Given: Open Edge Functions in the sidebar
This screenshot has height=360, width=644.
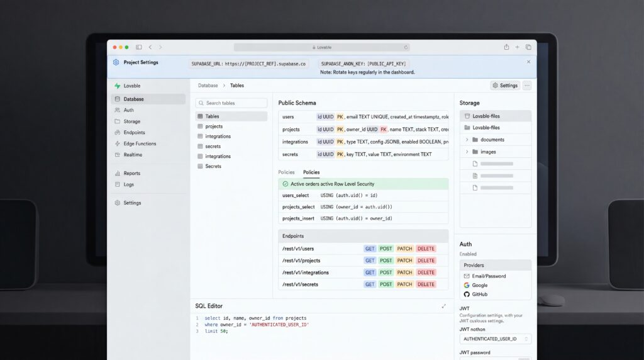Looking at the screenshot, I should [148, 143].
